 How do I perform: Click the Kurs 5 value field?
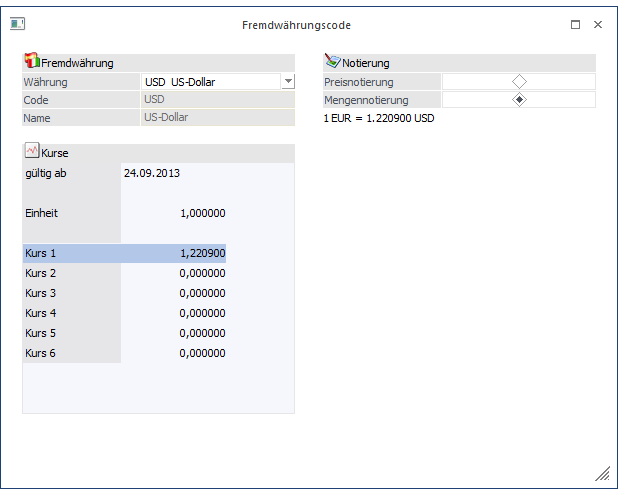click(x=173, y=333)
